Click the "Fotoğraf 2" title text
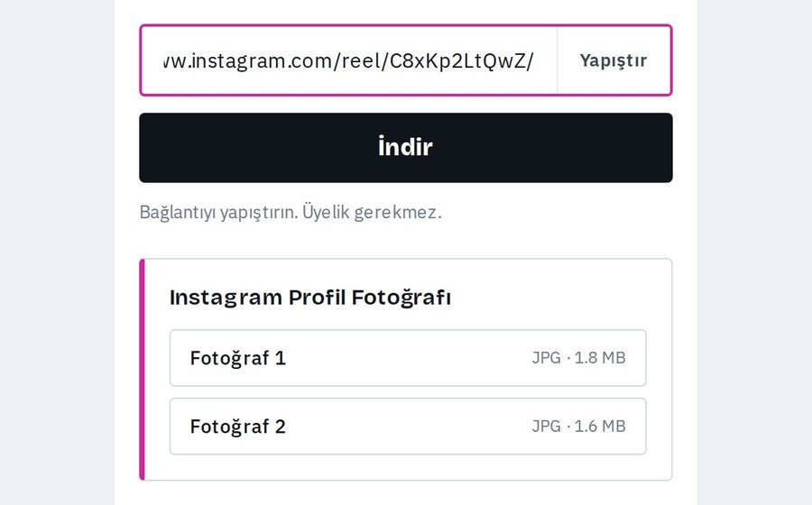This screenshot has width=812, height=505. coord(237,427)
